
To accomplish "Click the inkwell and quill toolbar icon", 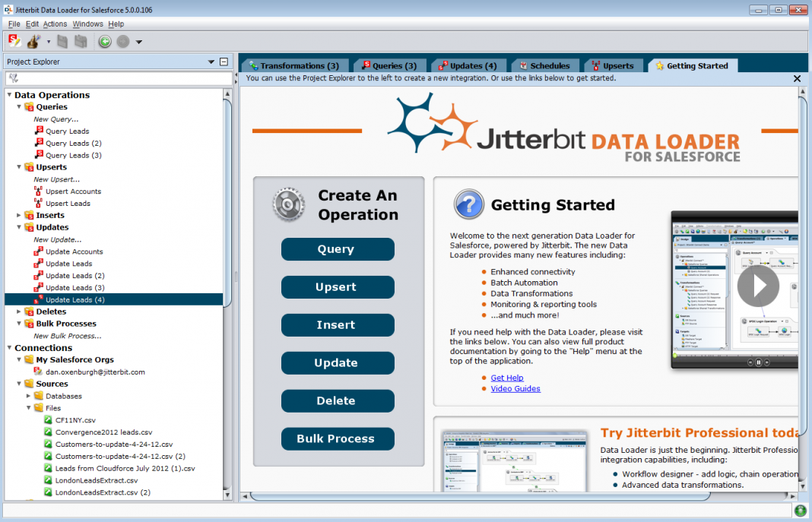I will pos(34,41).
